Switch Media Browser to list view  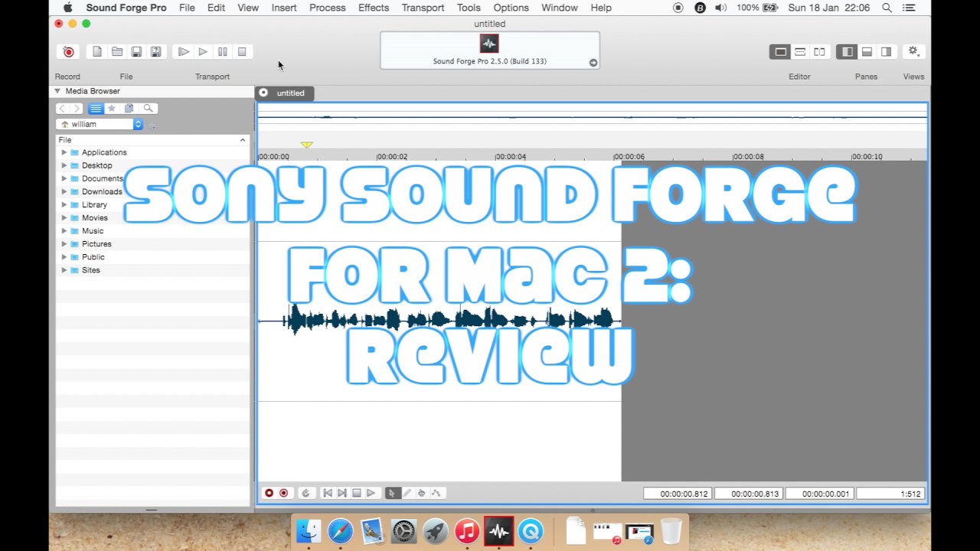(96, 109)
